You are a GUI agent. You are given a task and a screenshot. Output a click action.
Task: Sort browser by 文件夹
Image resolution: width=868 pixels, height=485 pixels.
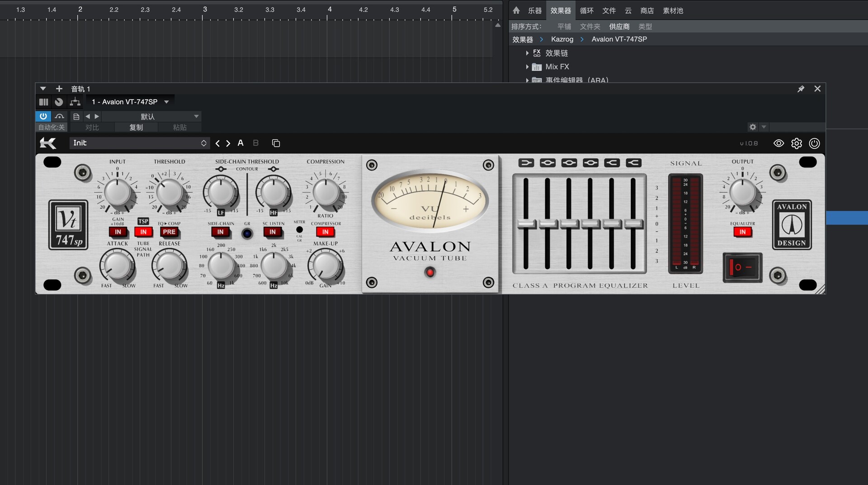590,27
